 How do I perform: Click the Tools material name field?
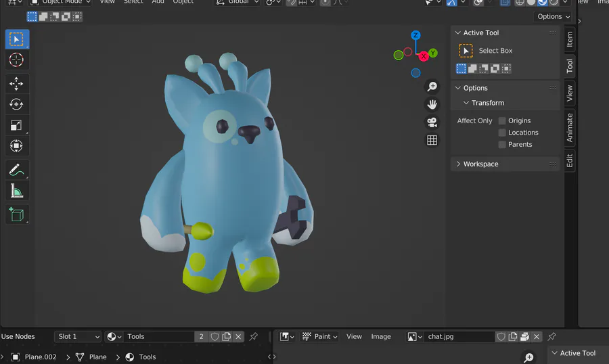(x=159, y=336)
